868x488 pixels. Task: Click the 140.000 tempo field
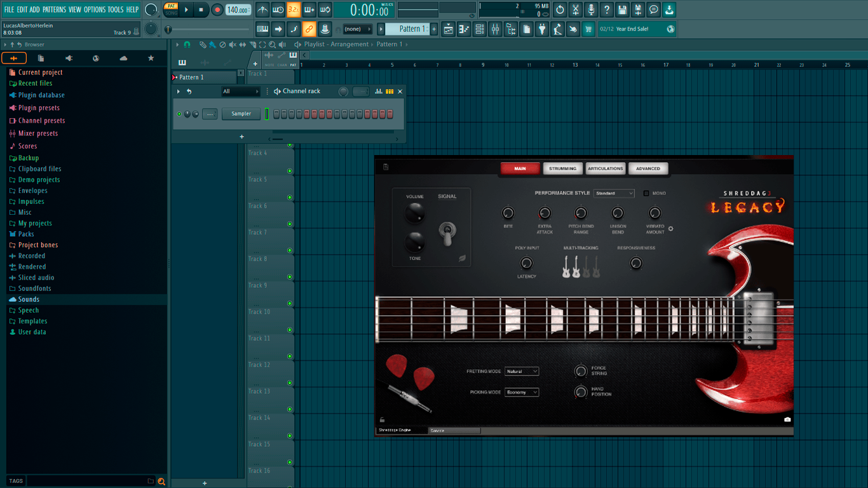238,10
